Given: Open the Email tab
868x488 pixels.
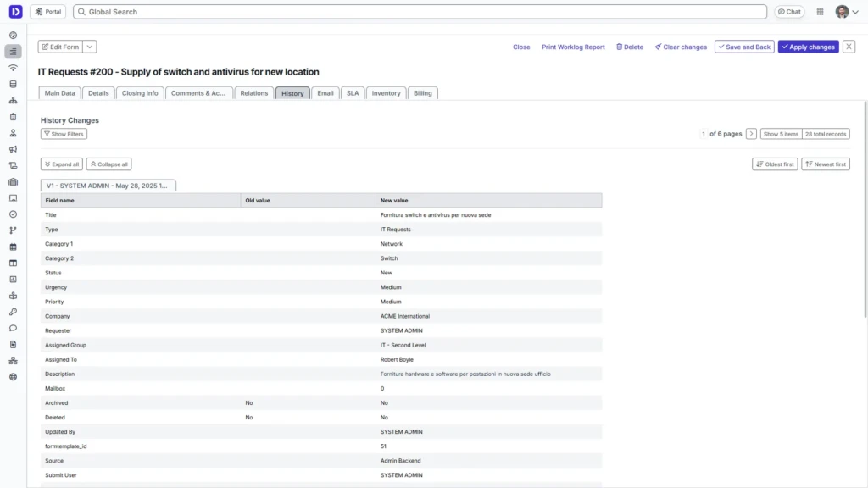Looking at the screenshot, I should [x=325, y=93].
